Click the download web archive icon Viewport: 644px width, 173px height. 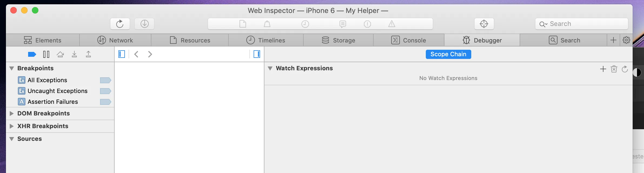144,24
